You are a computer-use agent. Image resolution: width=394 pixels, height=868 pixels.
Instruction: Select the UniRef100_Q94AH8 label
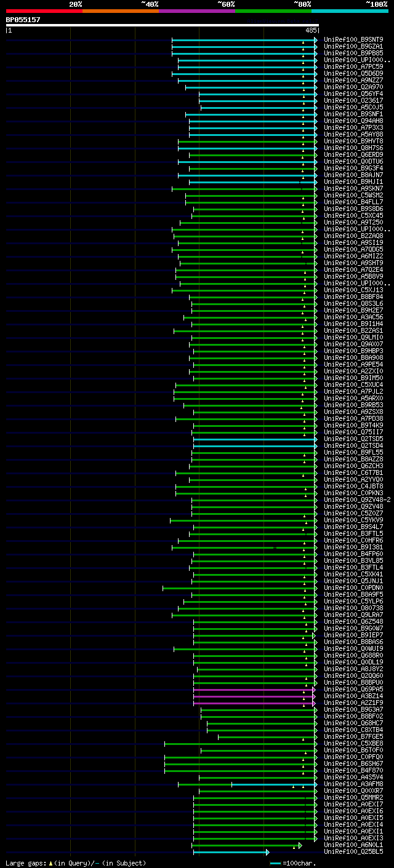353,121
